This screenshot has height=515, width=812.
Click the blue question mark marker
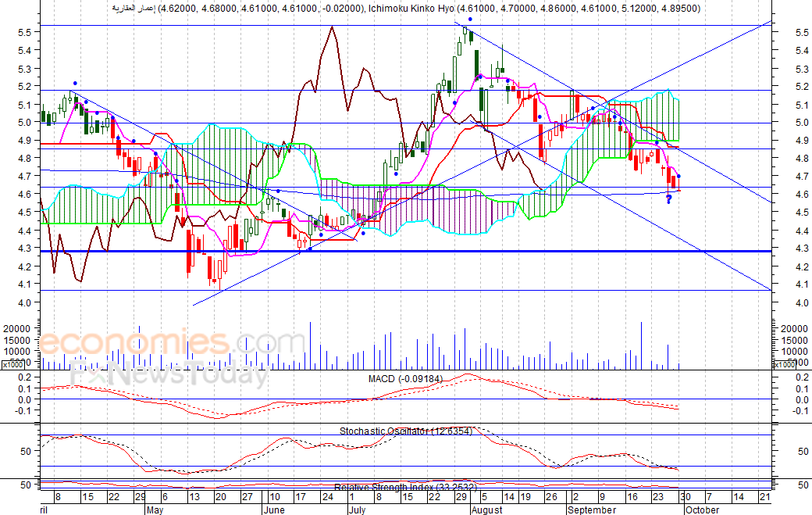[669, 200]
